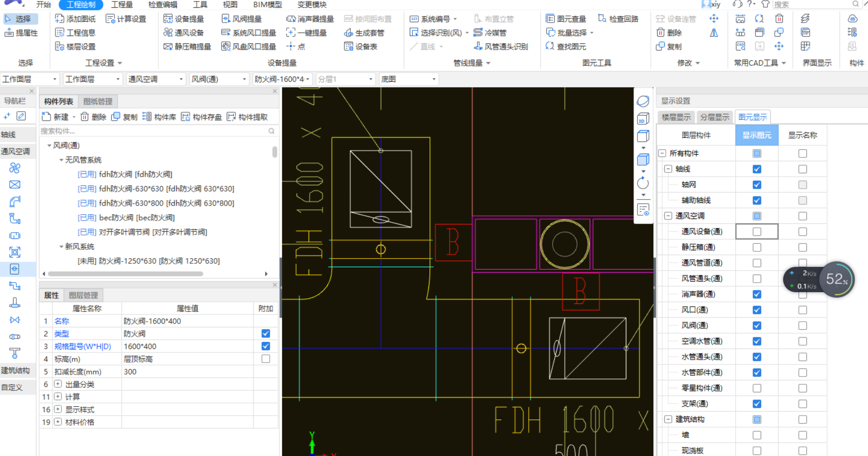Open the BIM模型 ribbon tab
This screenshot has height=456, width=868.
[x=268, y=5]
